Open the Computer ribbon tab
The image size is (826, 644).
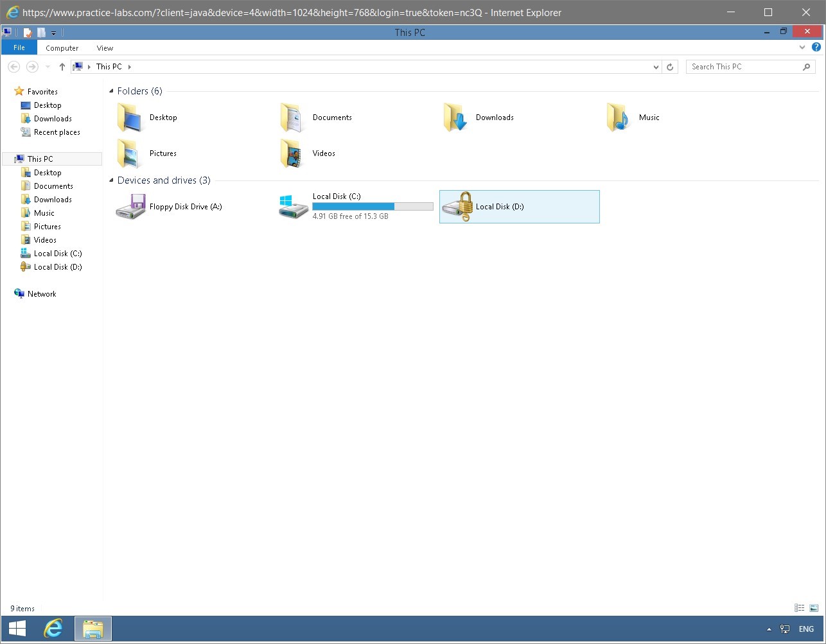click(62, 48)
